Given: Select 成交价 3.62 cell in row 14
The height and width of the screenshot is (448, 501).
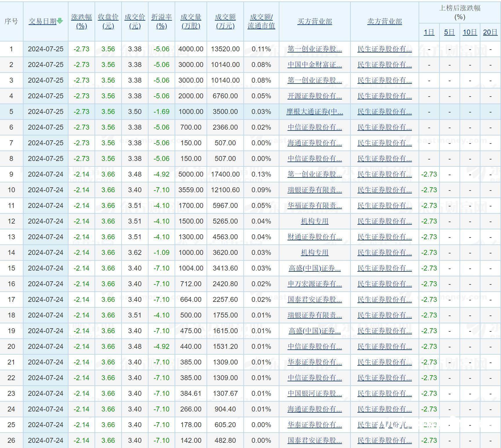Looking at the screenshot, I should point(135,253).
